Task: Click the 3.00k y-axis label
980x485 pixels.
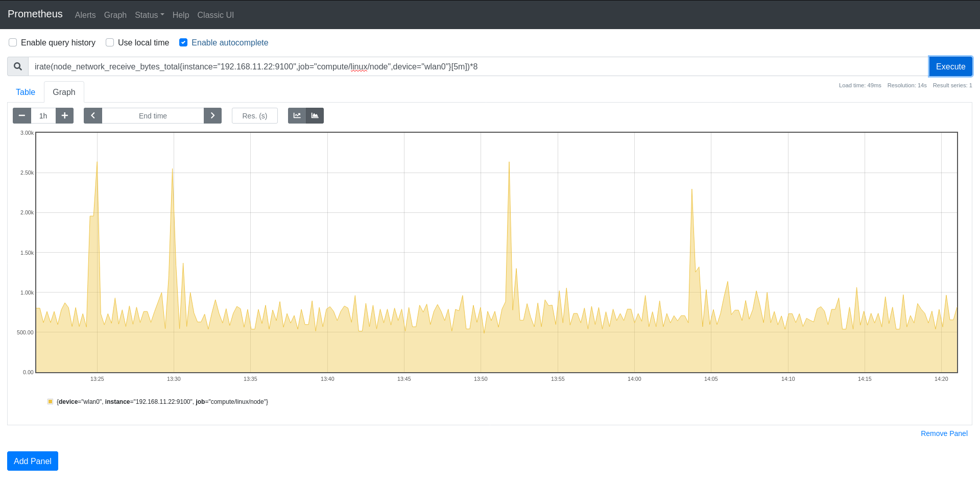Action: 27,133
